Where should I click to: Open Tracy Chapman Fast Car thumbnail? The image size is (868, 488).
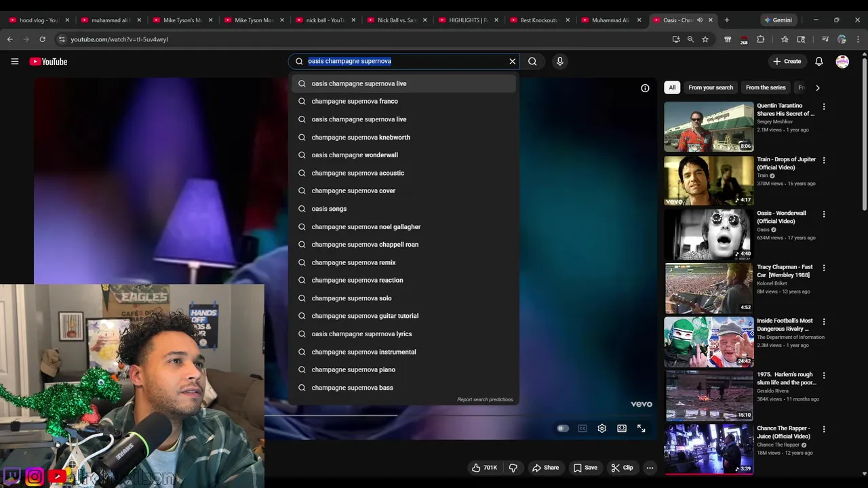(x=709, y=288)
